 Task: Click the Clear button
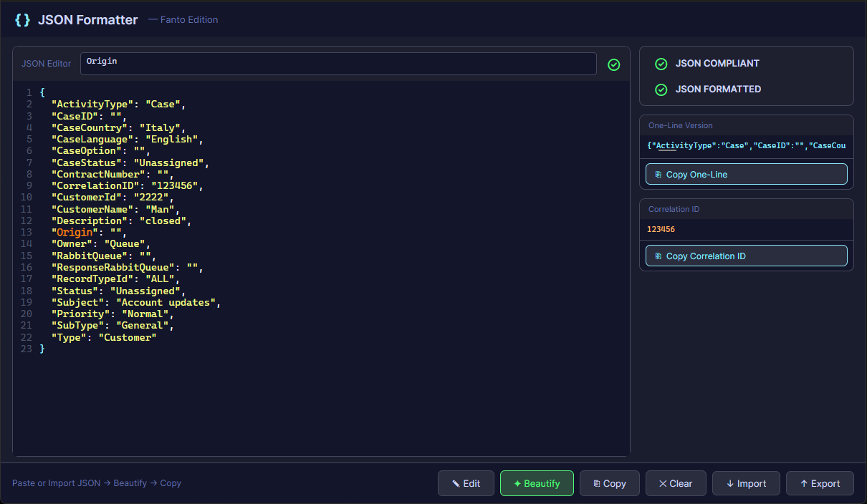pos(676,483)
